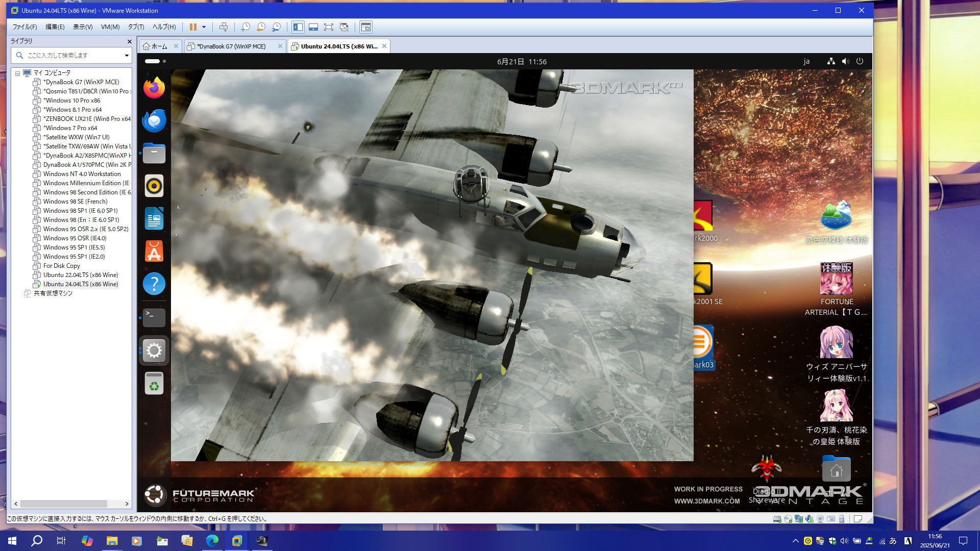This screenshot has width=980, height=551.
Task: Open Terminal from the Ubuntu dock
Action: pos(154,317)
